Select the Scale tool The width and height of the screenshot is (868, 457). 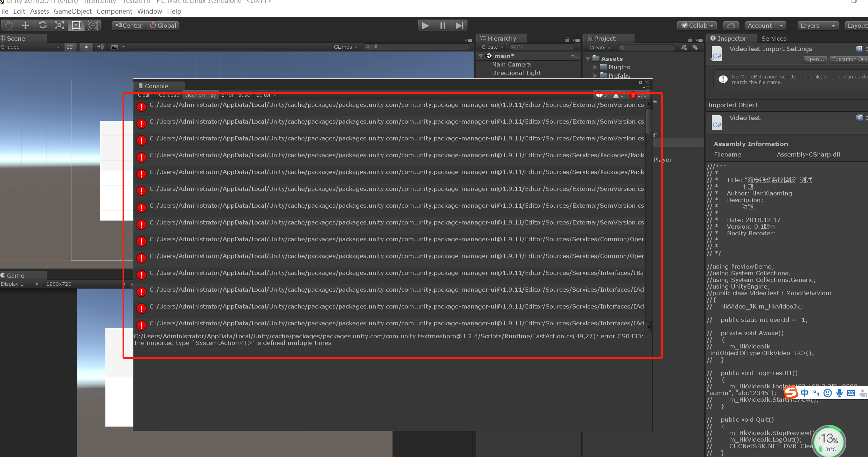tap(59, 25)
